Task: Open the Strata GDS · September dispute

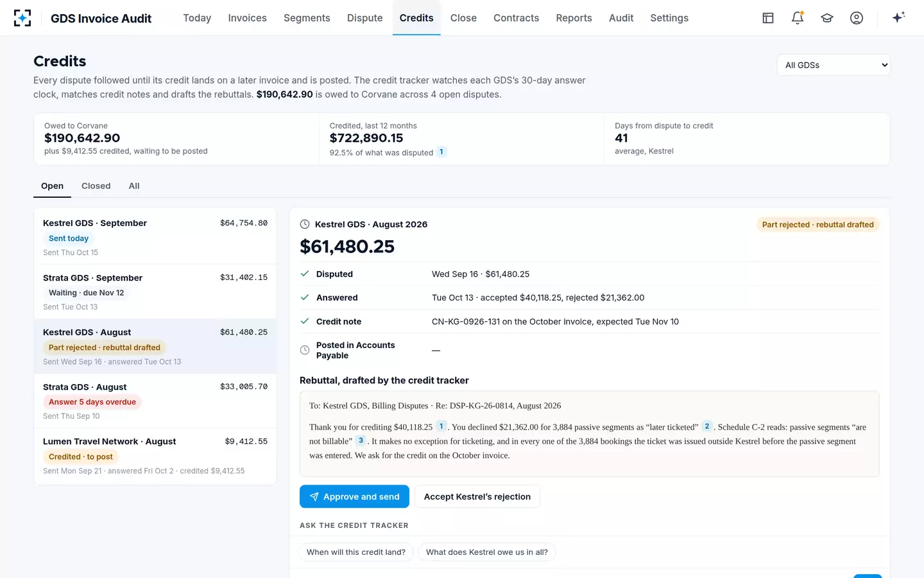Action: pyautogui.click(x=155, y=292)
